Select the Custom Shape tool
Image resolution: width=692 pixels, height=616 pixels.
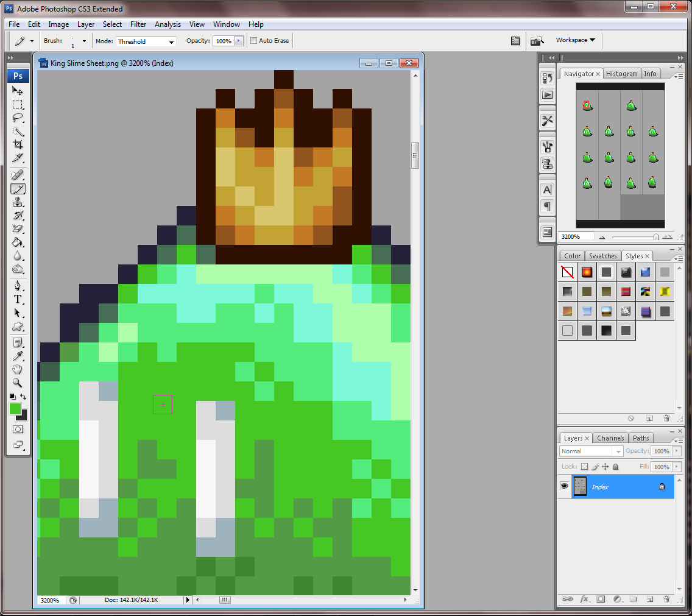[x=18, y=327]
